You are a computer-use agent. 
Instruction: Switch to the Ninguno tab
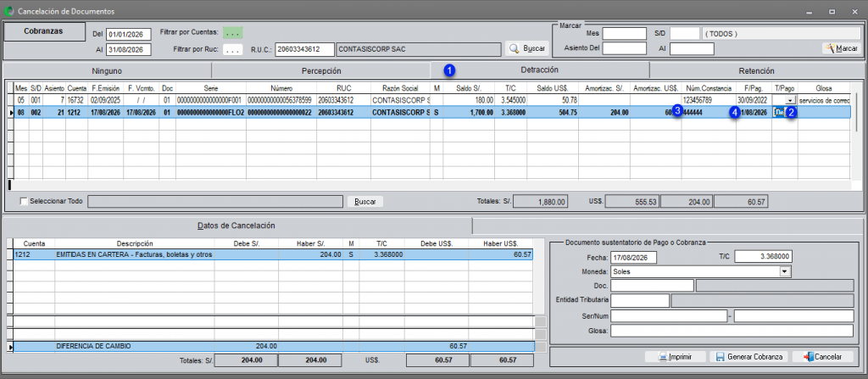108,71
